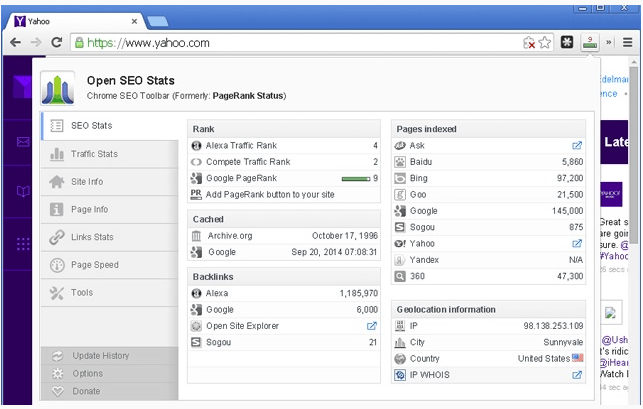643x409 pixels.
Task: Click the 360 indexed pages 47,300
Action: point(570,276)
